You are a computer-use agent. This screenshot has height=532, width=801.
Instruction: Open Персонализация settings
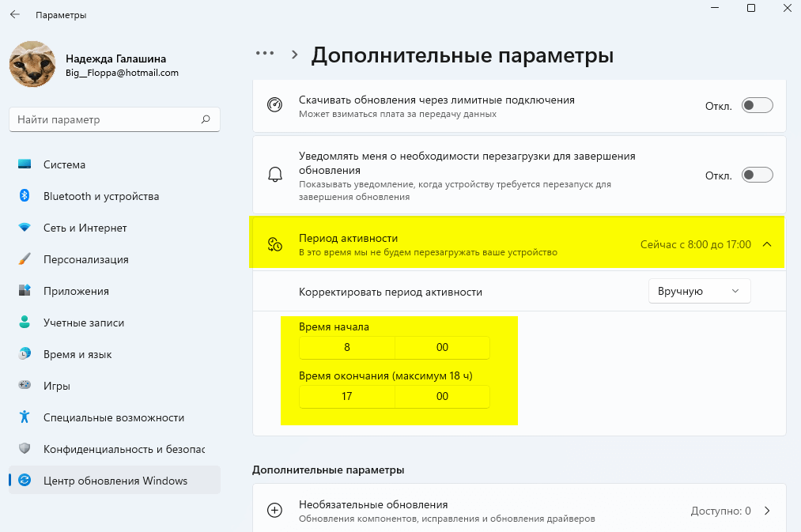tap(115, 259)
